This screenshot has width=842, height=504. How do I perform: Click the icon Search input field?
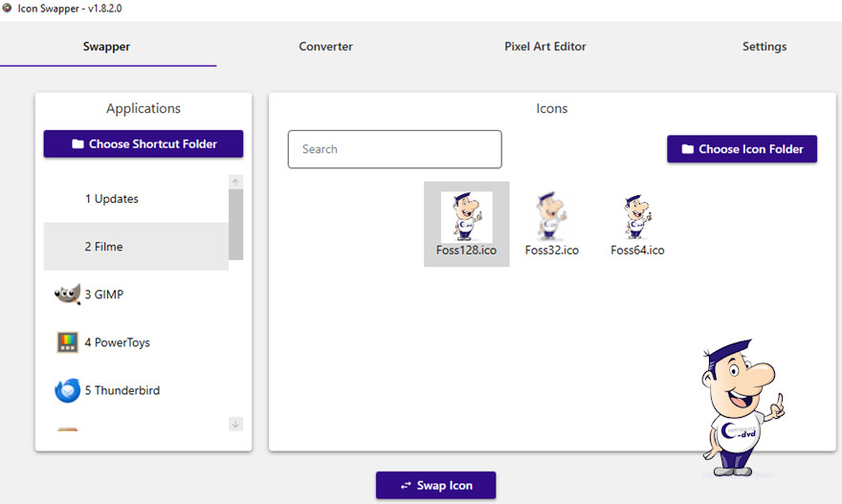[x=394, y=149]
